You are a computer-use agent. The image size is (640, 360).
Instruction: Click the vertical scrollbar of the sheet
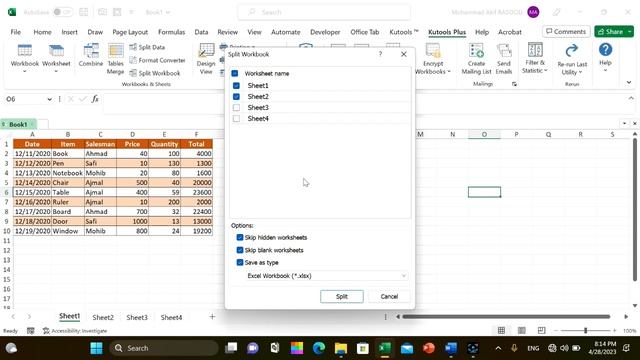pos(635,210)
